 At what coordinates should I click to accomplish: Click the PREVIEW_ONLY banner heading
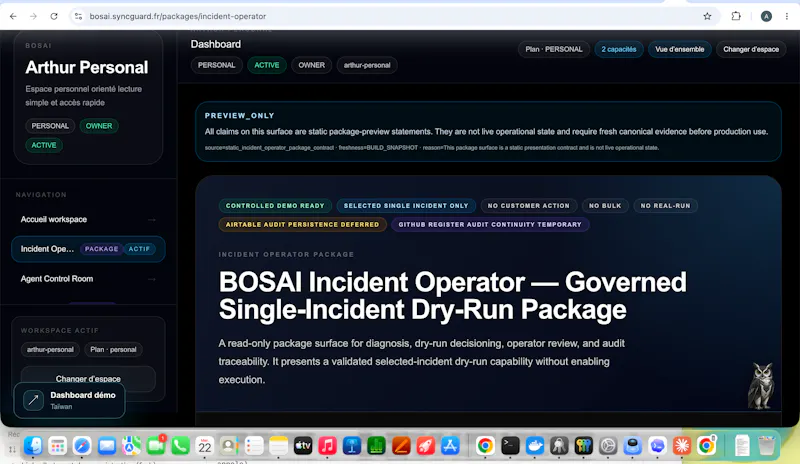(240, 116)
